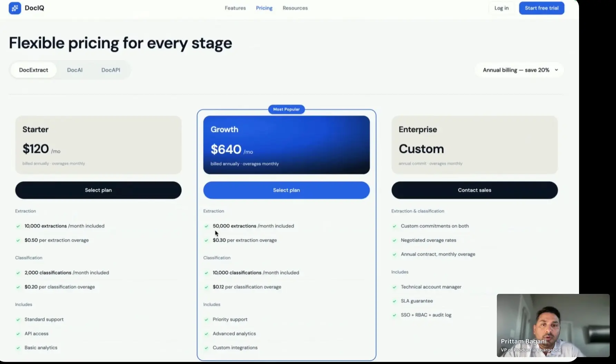The image size is (616, 364).
Task: Click the 'Priority support' text
Action: click(230, 319)
